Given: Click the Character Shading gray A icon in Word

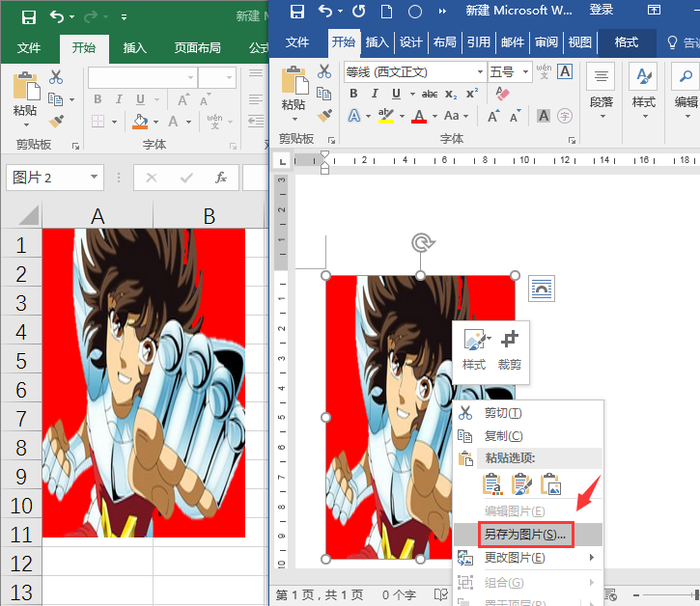Looking at the screenshot, I should [544, 116].
